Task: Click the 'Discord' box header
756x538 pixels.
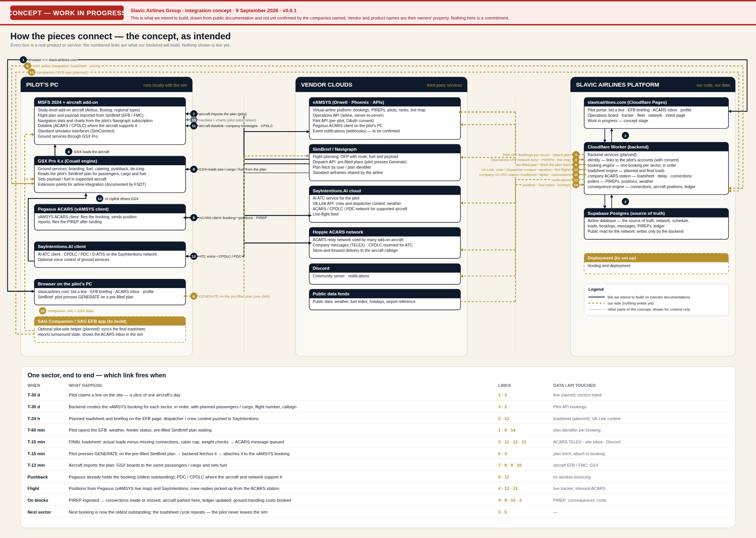Action: click(385, 268)
